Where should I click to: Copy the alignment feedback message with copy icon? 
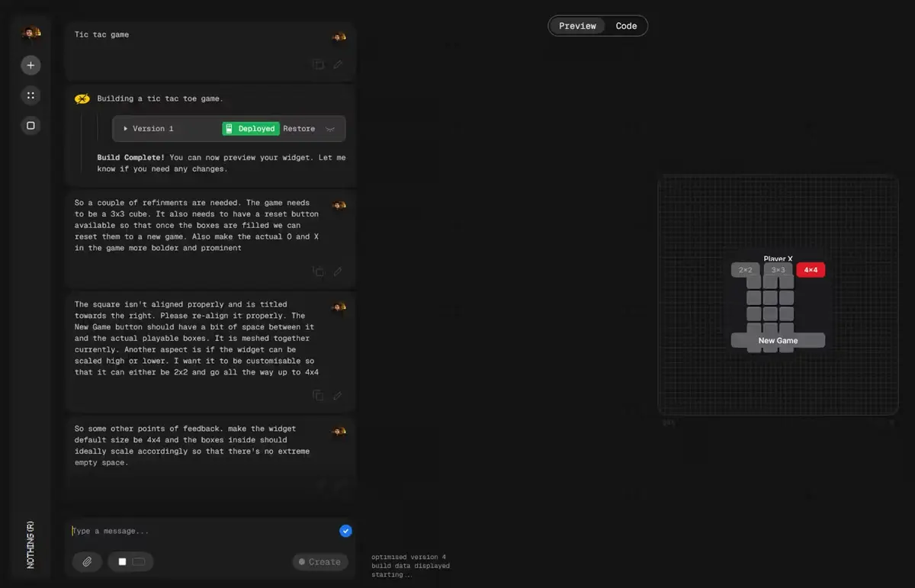318,396
